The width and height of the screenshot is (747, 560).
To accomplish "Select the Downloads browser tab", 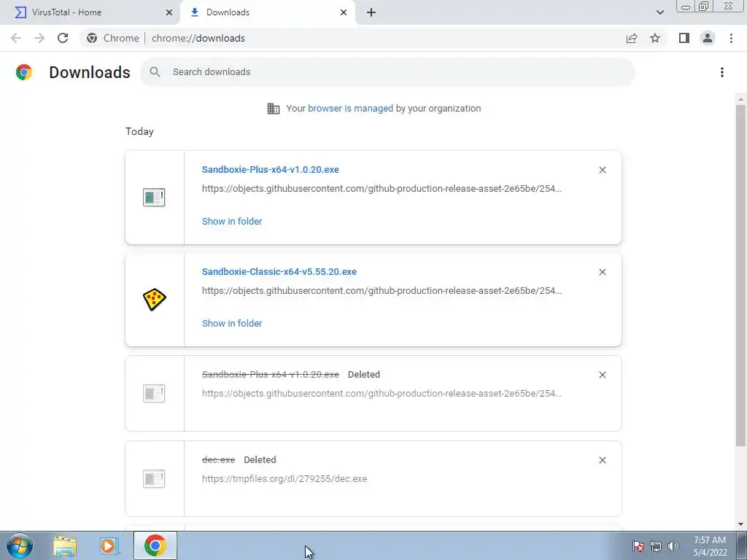I will tap(267, 12).
